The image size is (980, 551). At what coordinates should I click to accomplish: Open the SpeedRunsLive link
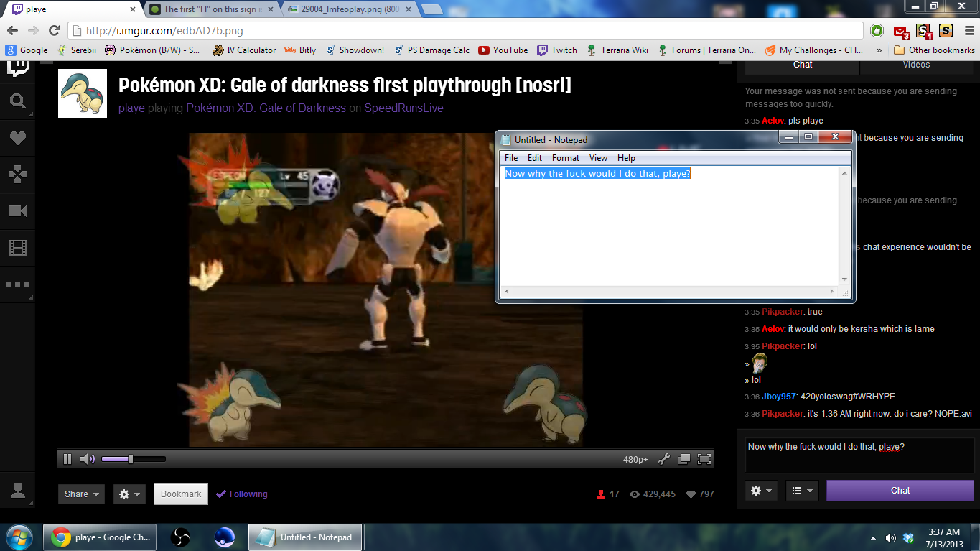[403, 108]
